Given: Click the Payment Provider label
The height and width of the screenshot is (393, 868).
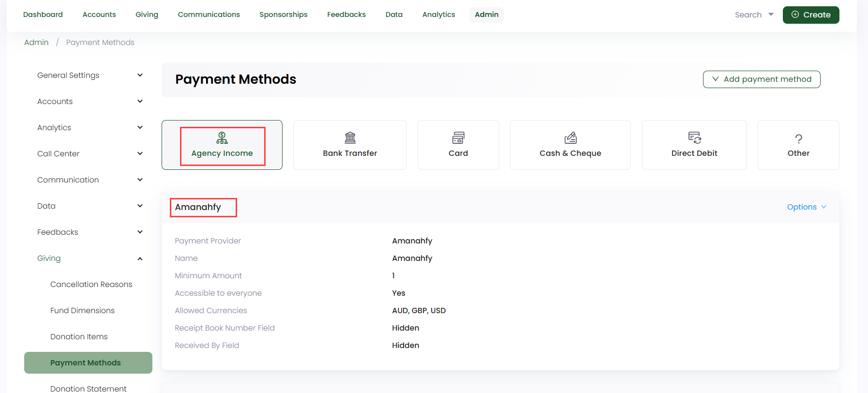Looking at the screenshot, I should 208,241.
